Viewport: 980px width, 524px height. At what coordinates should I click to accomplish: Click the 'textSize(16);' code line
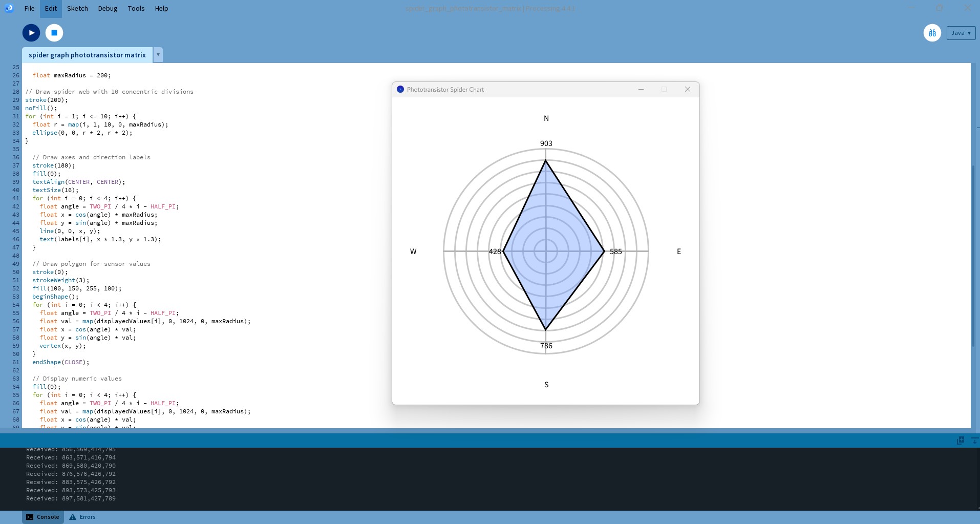point(55,190)
